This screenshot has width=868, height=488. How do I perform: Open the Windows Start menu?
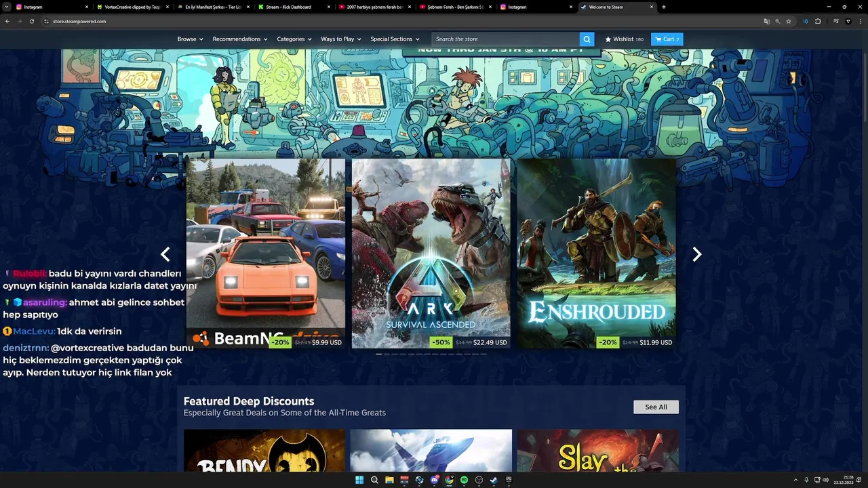tap(359, 480)
